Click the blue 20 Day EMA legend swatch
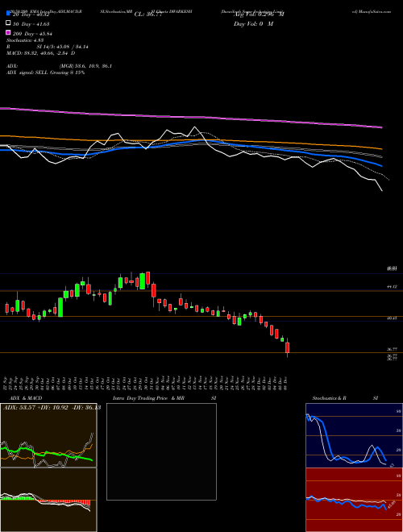The image size is (403, 532). [x=8, y=14]
